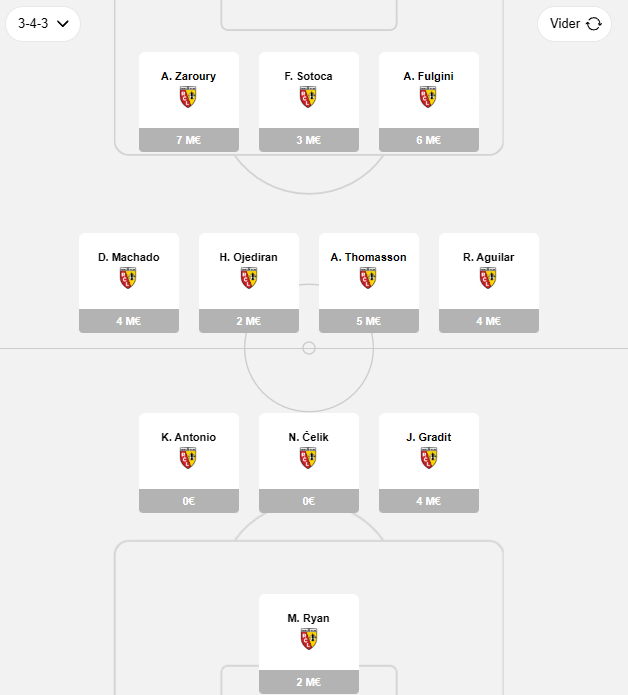Open the 3-4-3 formation dropdown

click(43, 24)
